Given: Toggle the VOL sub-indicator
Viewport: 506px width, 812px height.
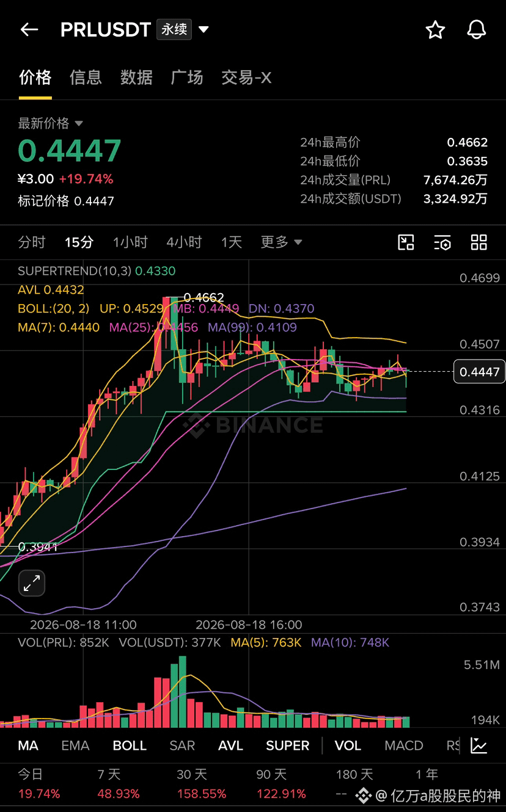Looking at the screenshot, I should [x=348, y=745].
